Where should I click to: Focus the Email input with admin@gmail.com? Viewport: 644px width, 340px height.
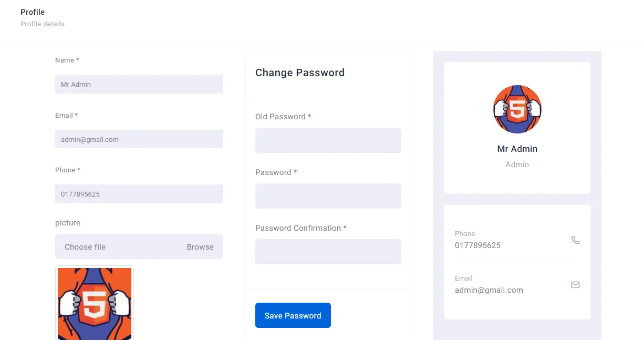pyautogui.click(x=139, y=139)
